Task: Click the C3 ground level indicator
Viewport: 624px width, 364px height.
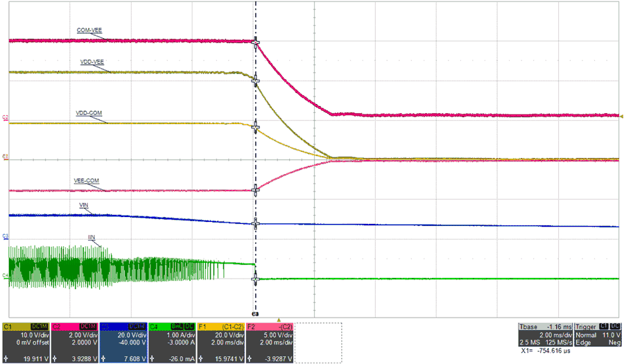Action: pos(5,236)
